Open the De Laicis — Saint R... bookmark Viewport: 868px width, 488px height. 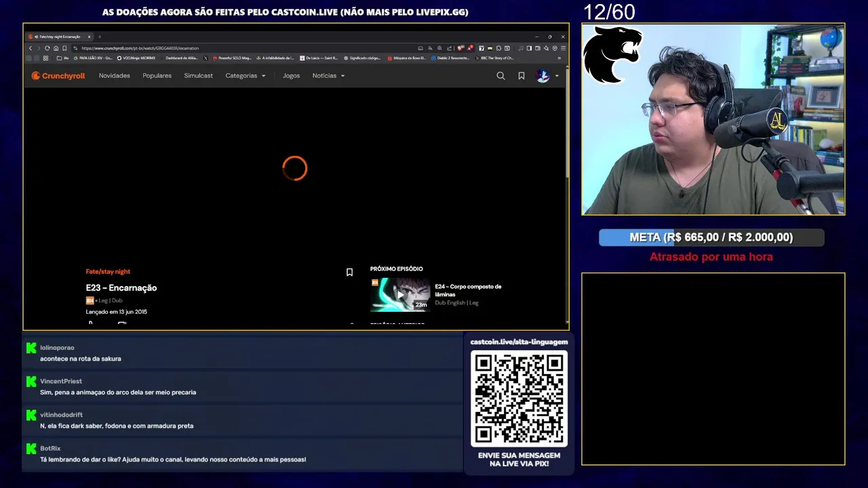click(318, 58)
